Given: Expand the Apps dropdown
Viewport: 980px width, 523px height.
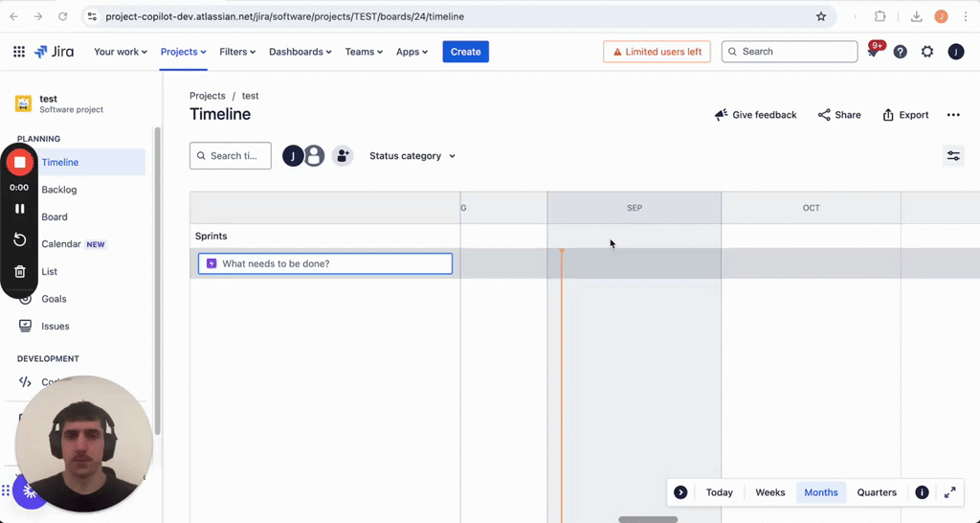Looking at the screenshot, I should [412, 52].
